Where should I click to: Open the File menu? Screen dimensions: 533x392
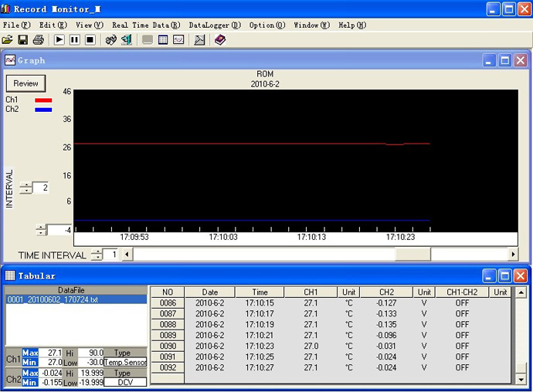click(x=15, y=25)
